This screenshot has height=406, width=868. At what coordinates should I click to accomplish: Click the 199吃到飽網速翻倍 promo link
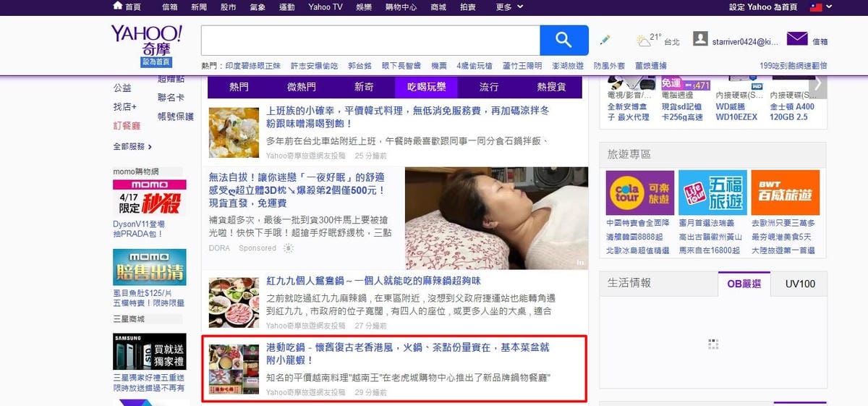pyautogui.click(x=793, y=66)
